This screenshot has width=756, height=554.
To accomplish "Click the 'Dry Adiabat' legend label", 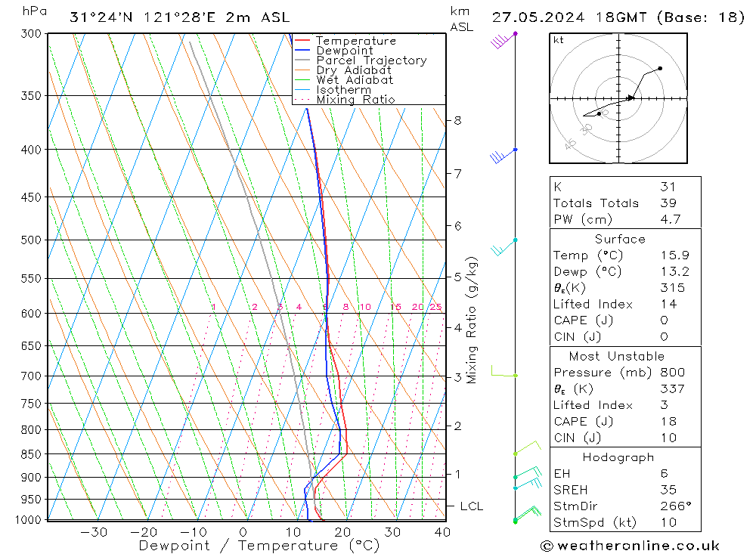I will click(353, 70).
